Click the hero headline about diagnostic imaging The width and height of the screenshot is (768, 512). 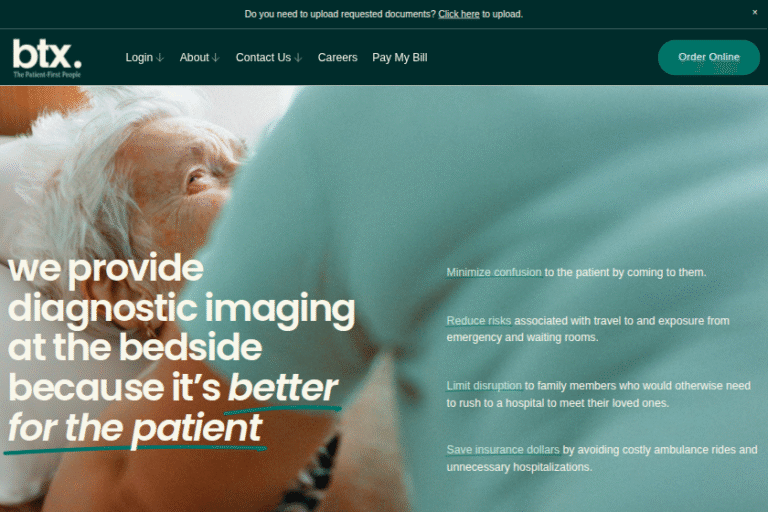coord(181,348)
